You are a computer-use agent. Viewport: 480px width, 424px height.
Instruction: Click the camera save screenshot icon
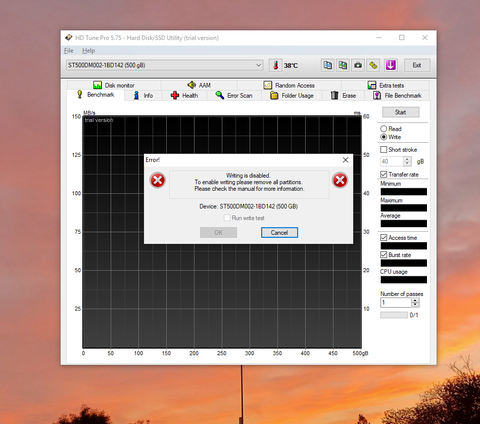[x=358, y=65]
